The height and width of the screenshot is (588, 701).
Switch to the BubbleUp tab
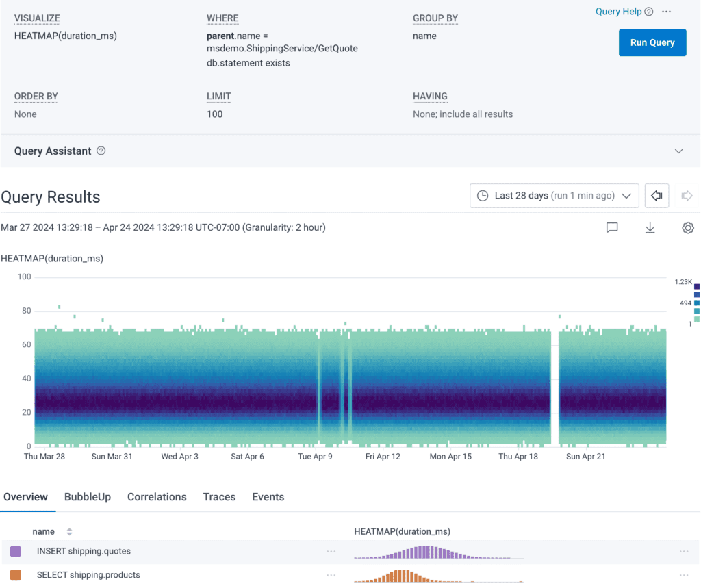(88, 497)
